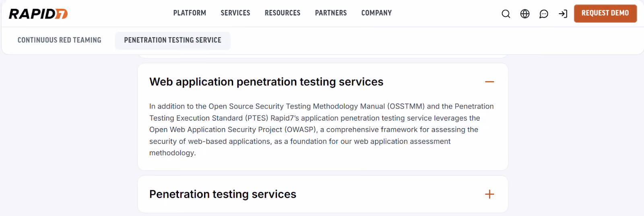The width and height of the screenshot is (644, 216).
Task: Open the RESOURCES menu
Action: coord(283,13)
